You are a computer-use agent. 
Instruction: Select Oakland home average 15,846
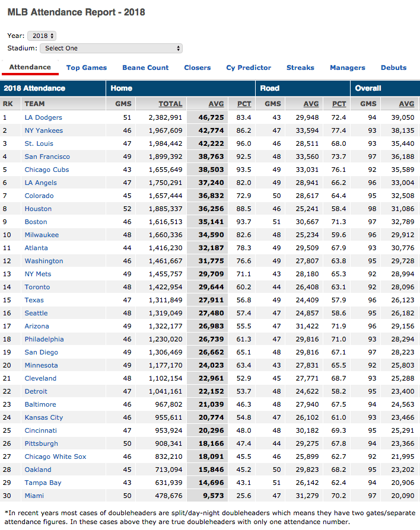(x=211, y=470)
